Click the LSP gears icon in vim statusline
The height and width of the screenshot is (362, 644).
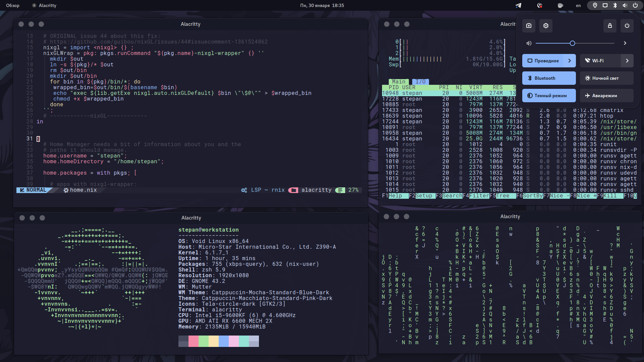(244, 190)
